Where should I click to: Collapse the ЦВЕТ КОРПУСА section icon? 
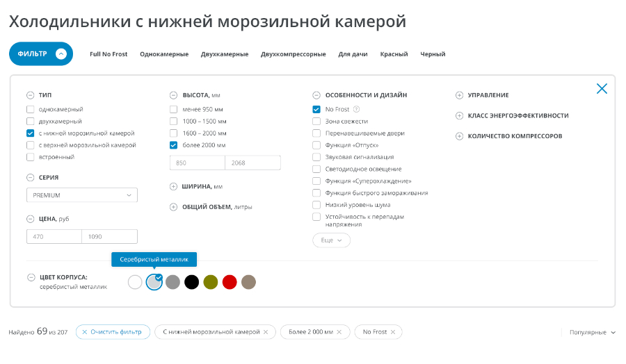pos(31,277)
